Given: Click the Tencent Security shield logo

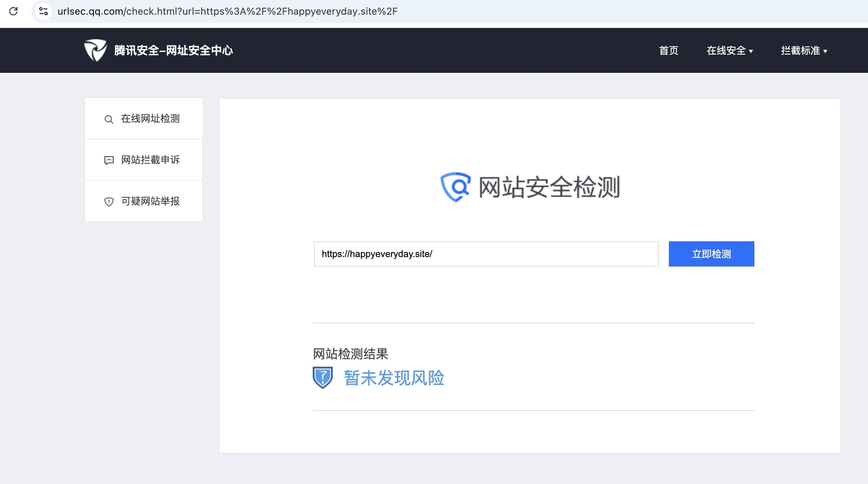Looking at the screenshot, I should (95, 50).
